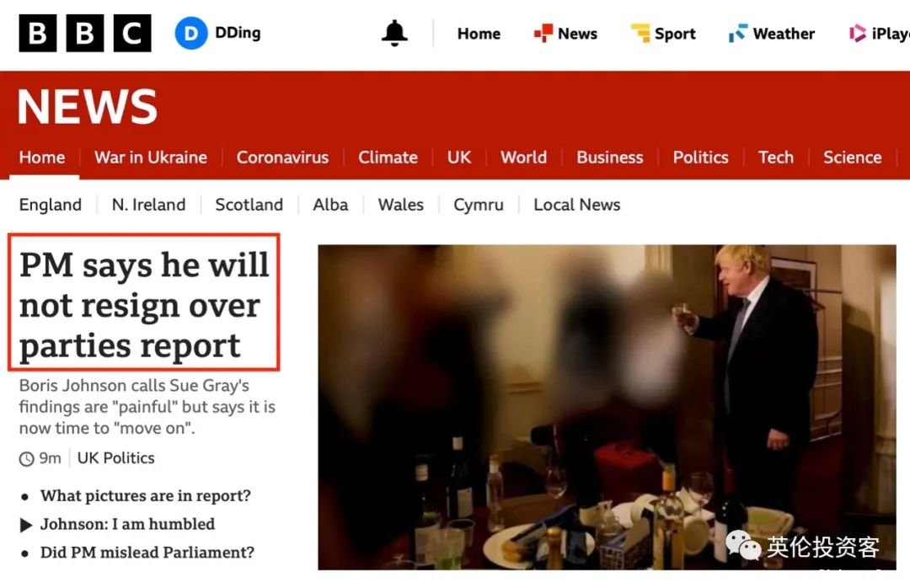Image resolution: width=910 pixels, height=588 pixels.
Task: Click the yellow Sport icon
Action: tap(640, 33)
